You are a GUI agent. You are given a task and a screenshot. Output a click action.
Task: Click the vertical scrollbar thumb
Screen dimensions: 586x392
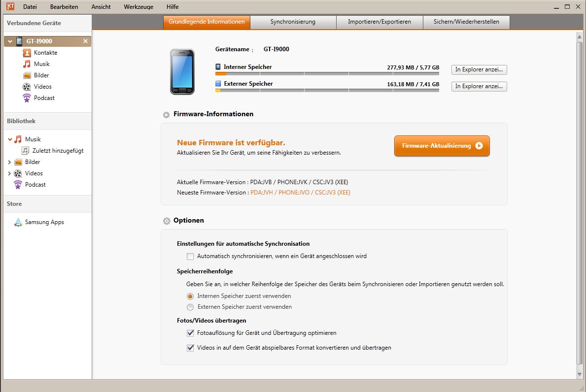click(580, 203)
